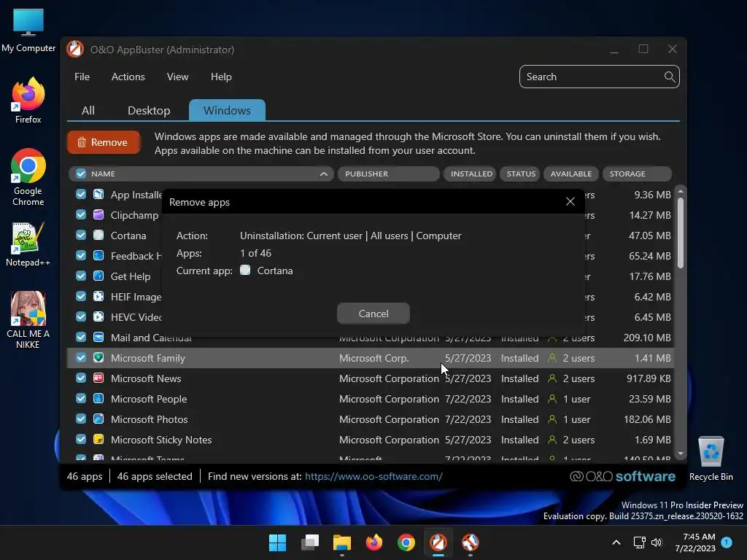The image size is (747, 560).
Task: Uncheck the Feedback Hub checkbox
Action: pyautogui.click(x=81, y=256)
